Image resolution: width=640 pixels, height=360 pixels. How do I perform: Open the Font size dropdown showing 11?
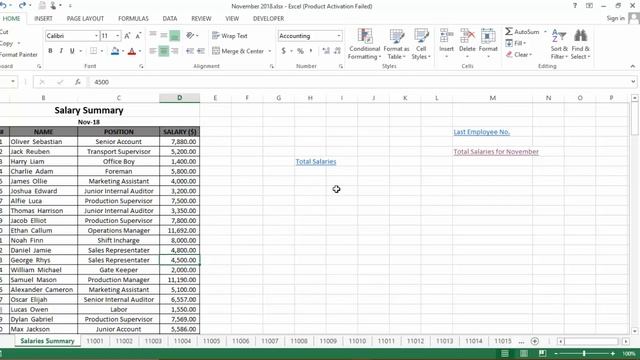pos(118,36)
